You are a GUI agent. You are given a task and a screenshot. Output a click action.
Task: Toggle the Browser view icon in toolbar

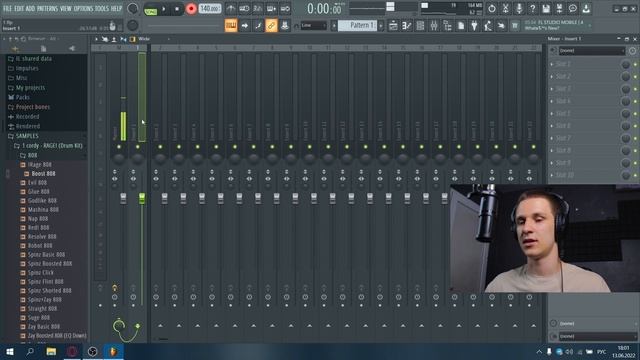447,26
